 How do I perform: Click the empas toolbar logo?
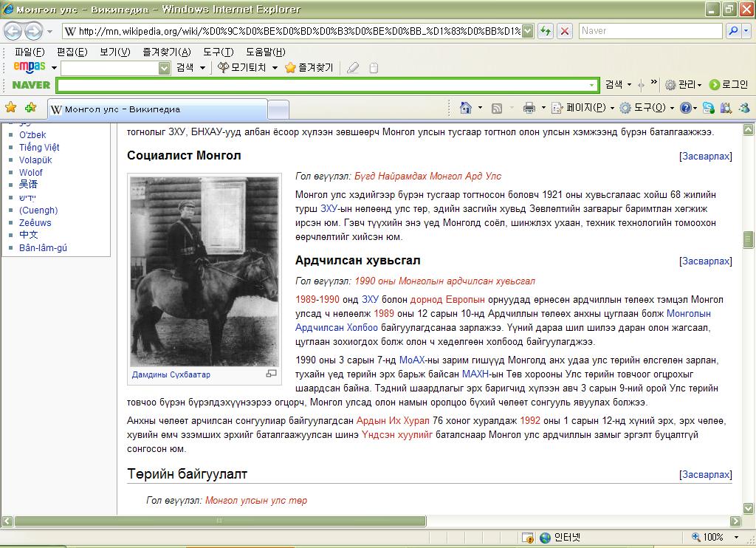coord(30,67)
